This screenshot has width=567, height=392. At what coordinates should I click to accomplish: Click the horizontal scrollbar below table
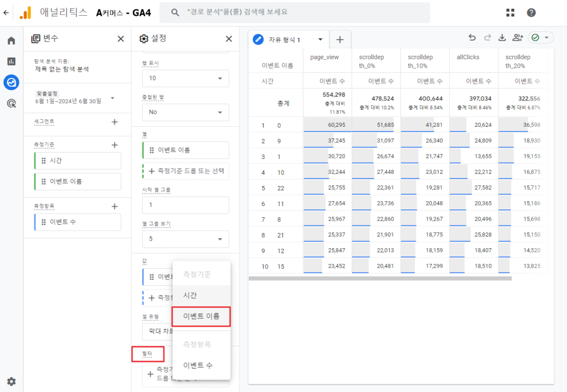click(x=380, y=279)
